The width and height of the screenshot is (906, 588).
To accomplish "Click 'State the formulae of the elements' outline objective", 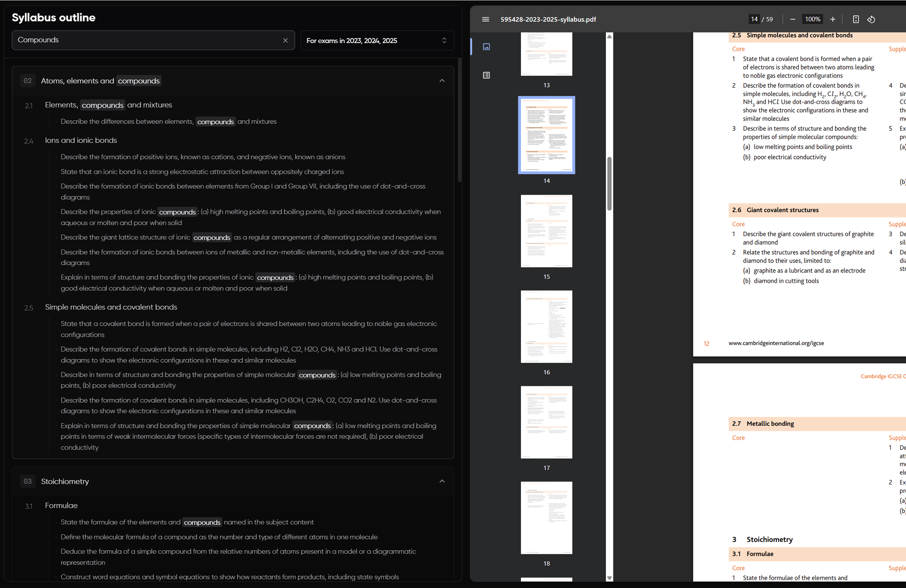I will click(187, 522).
